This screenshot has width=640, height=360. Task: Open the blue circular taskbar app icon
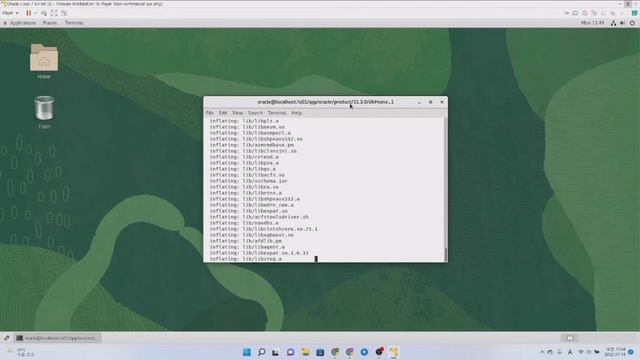pyautogui.click(x=364, y=352)
